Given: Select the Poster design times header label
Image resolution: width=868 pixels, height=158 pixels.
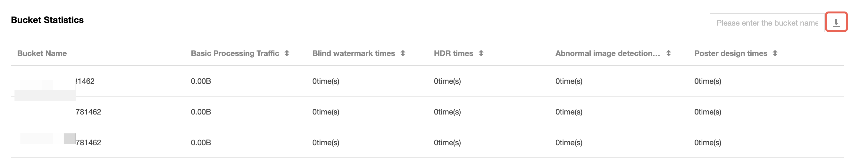Looking at the screenshot, I should (x=730, y=53).
